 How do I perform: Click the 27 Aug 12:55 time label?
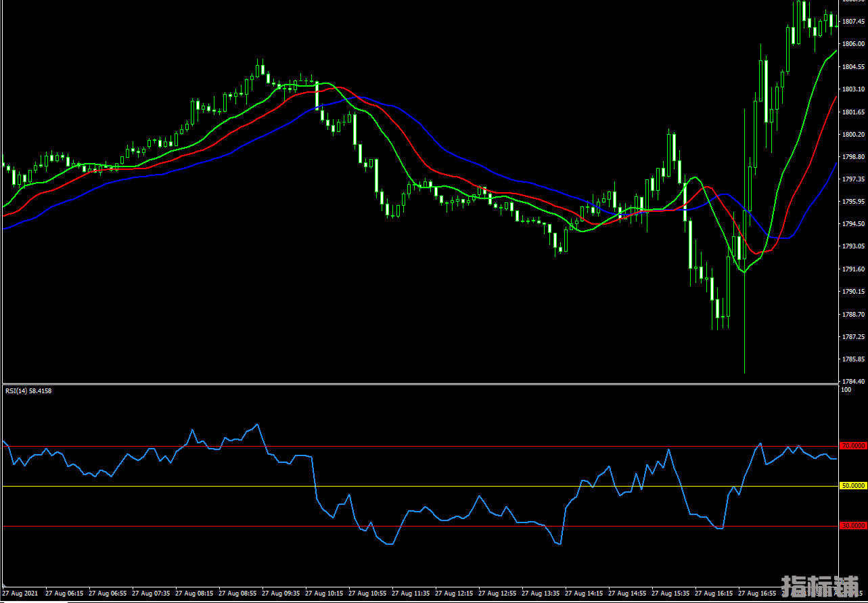click(497, 594)
